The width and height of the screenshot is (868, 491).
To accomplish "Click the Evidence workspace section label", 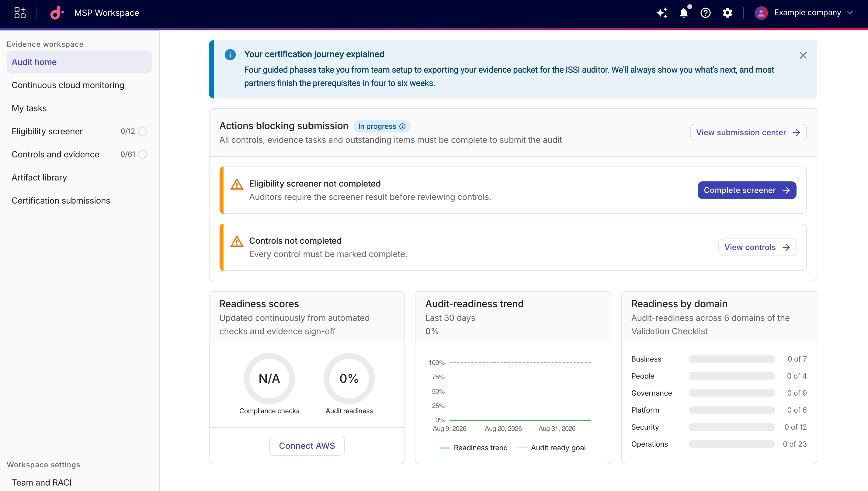I will point(45,44).
